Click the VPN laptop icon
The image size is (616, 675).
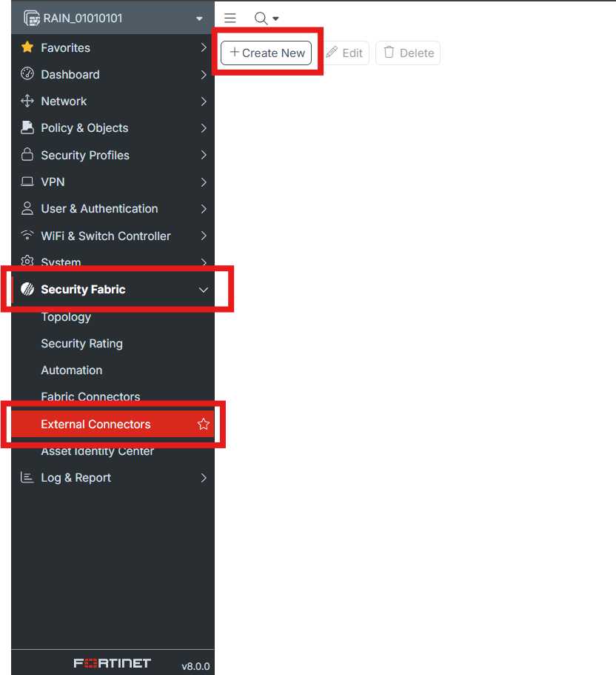pos(27,182)
